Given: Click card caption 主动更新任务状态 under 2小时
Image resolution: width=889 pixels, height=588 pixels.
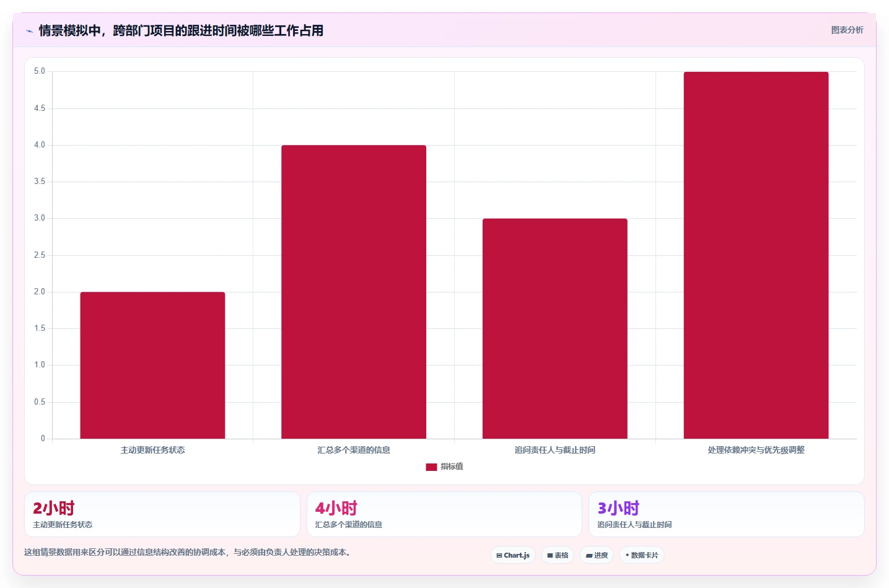Looking at the screenshot, I should click(63, 524).
